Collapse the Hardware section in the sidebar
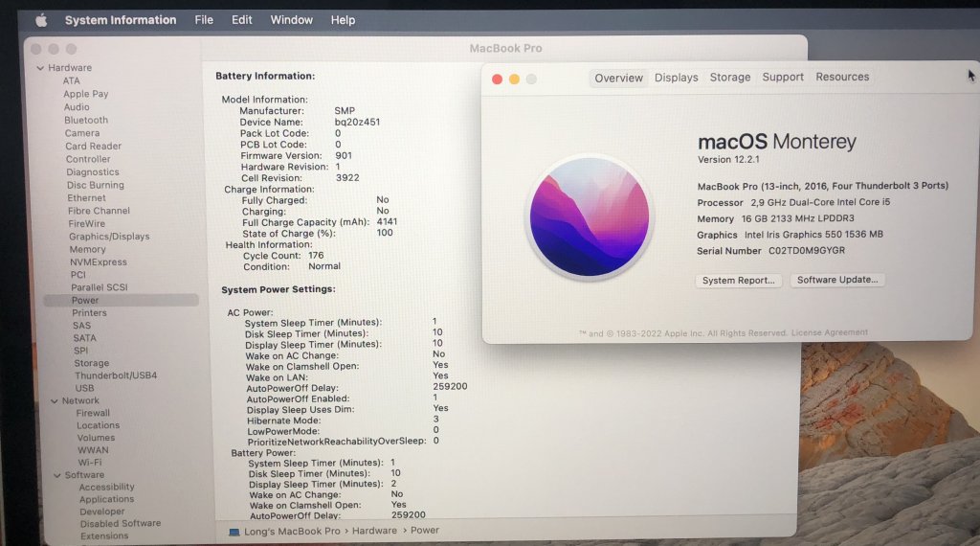 pos(40,68)
